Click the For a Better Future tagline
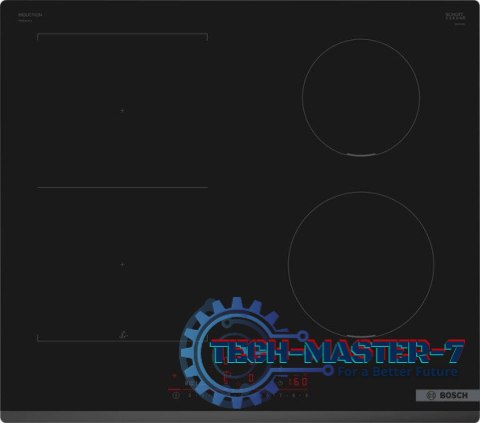480x423 pixels. pos(397,371)
